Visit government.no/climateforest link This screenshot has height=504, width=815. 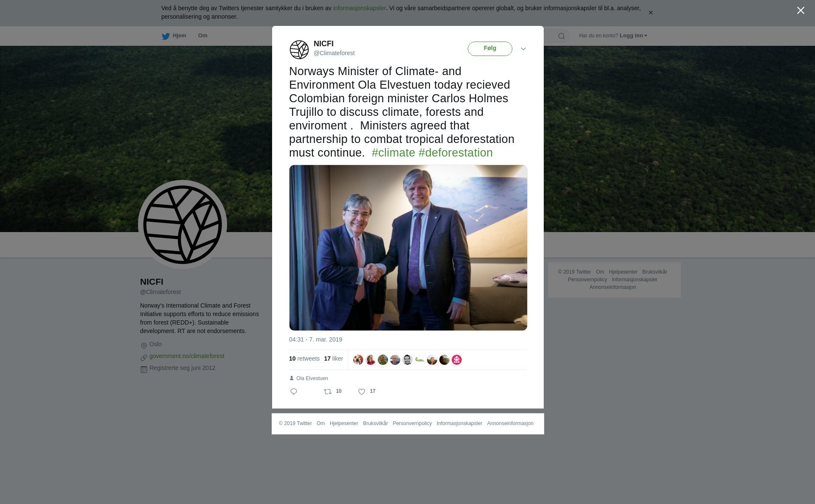click(187, 356)
